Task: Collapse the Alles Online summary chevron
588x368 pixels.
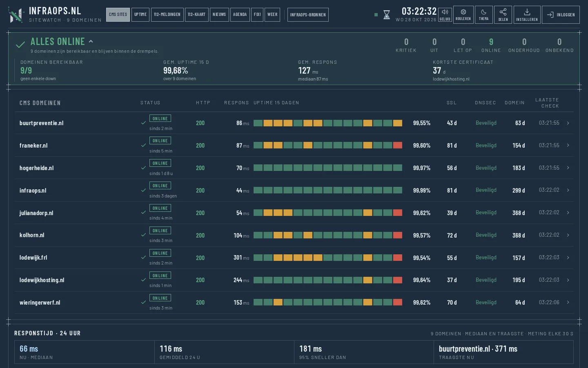Action: (91, 41)
